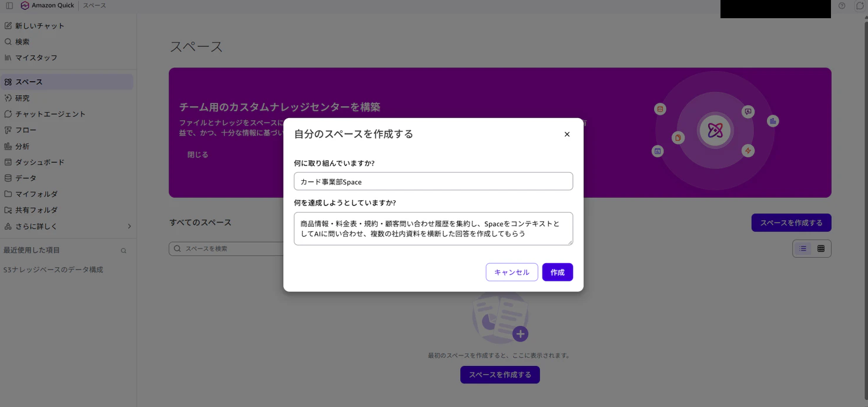Toggle the sidebar panel icon
The image size is (868, 407).
pos(9,5)
